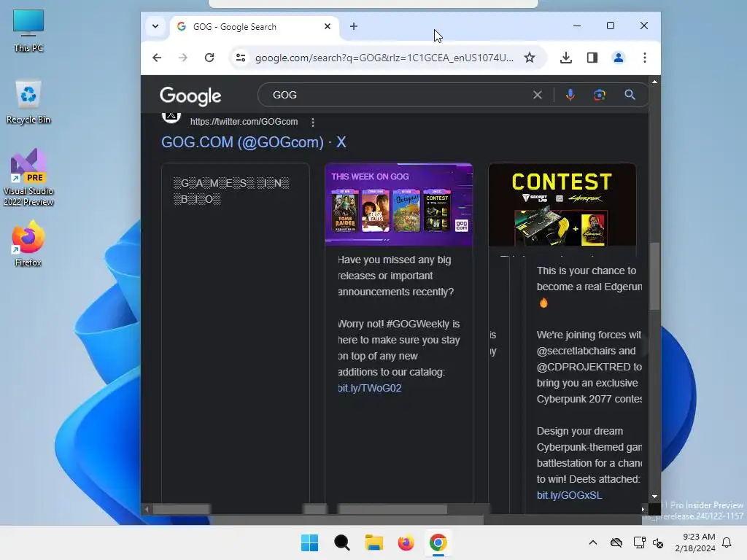This screenshot has height=560, width=747.
Task: Open Chrome three-dot menu
Action: tap(645, 58)
